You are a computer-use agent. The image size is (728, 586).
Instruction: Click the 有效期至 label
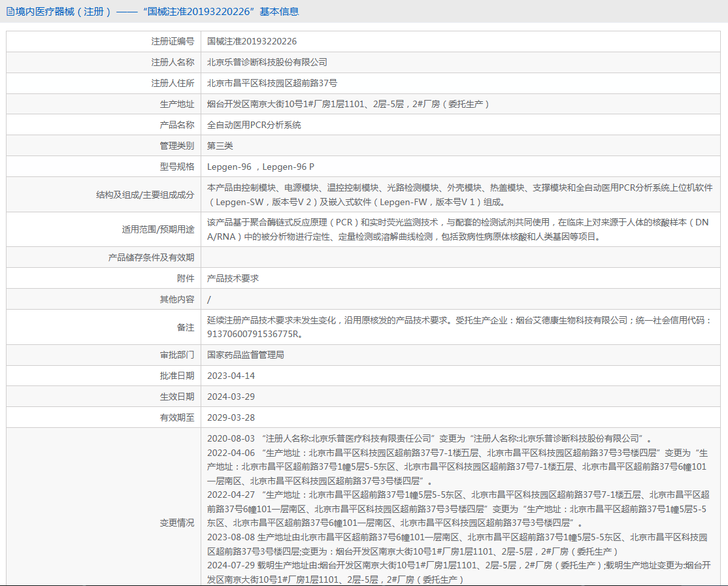click(x=177, y=417)
